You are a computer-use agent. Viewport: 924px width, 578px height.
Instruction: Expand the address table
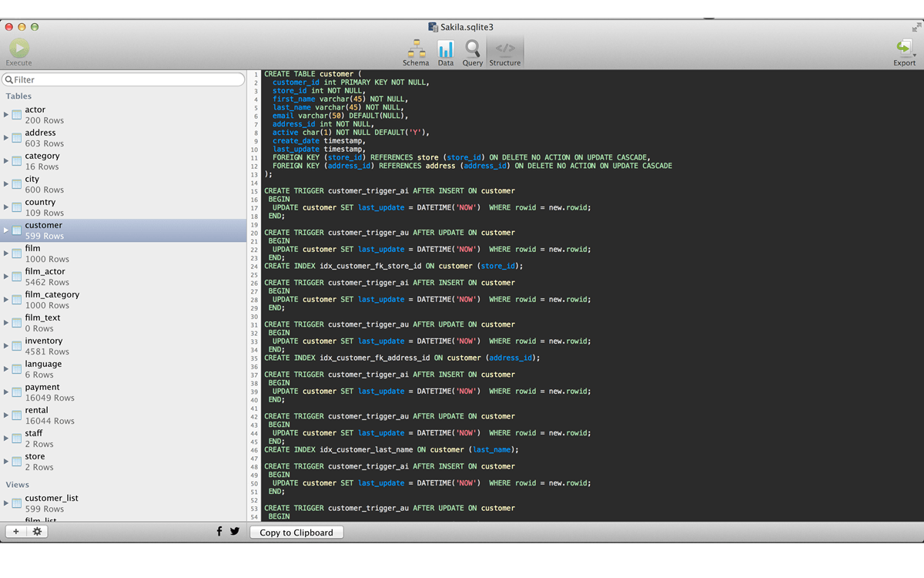click(x=6, y=138)
